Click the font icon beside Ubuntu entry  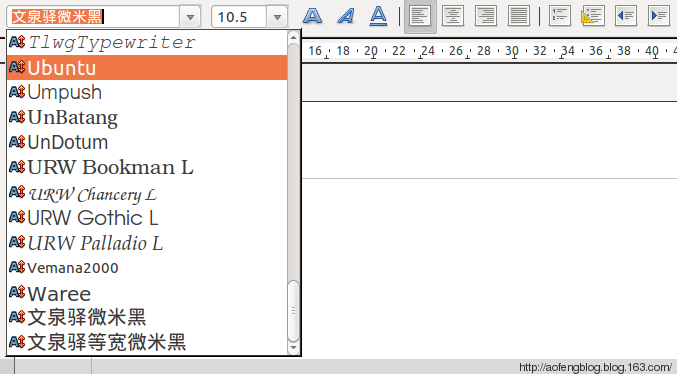pyautogui.click(x=17, y=67)
